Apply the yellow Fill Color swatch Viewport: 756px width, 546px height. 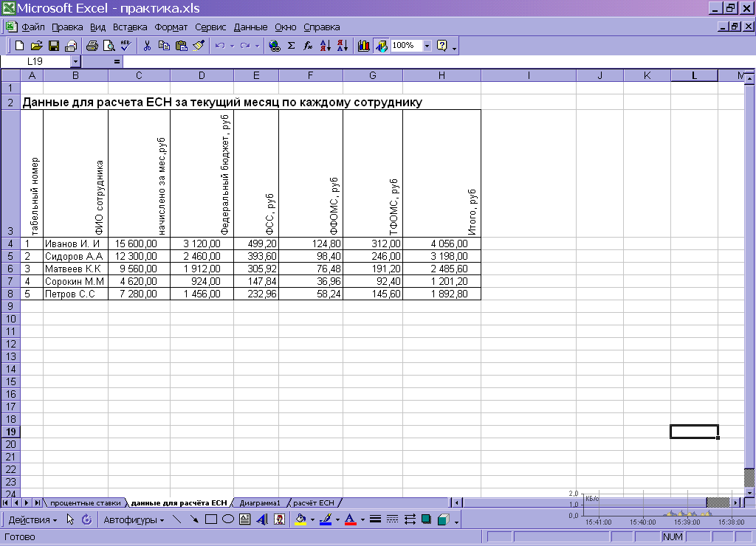pos(301,519)
